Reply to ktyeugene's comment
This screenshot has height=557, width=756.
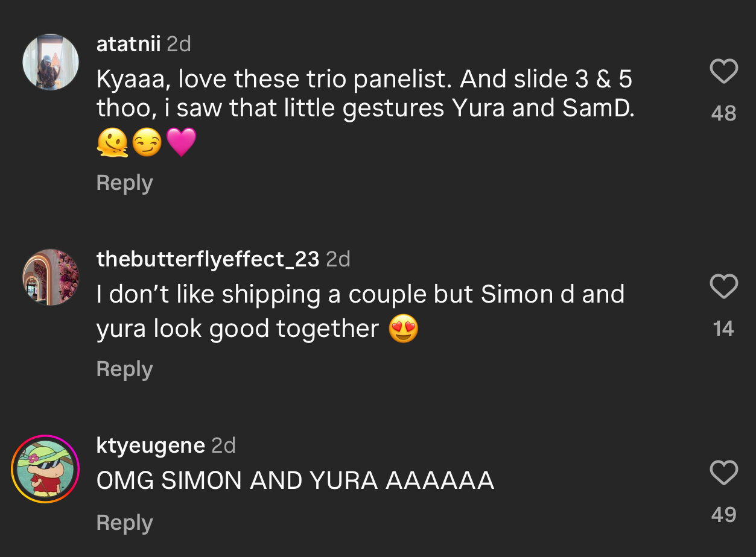click(124, 523)
